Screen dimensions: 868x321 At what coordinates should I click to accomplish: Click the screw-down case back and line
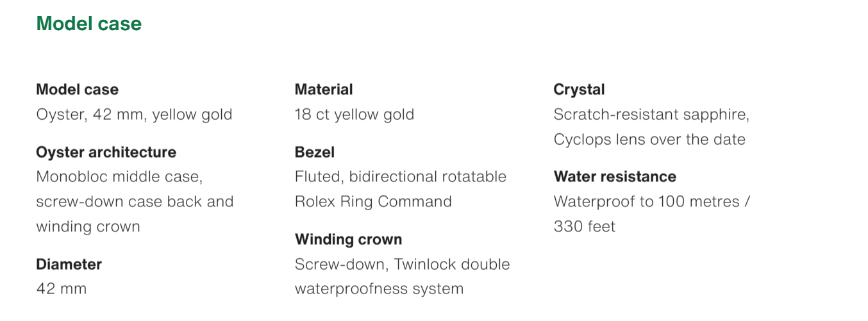pos(135,201)
